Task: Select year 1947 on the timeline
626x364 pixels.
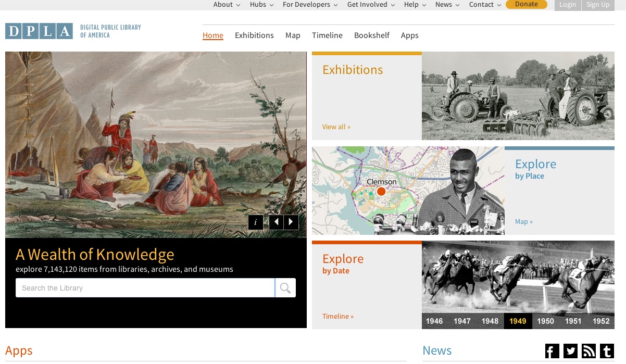Action: pyautogui.click(x=462, y=321)
